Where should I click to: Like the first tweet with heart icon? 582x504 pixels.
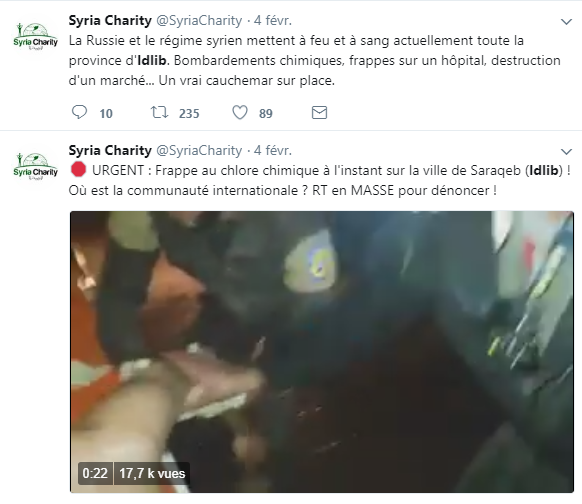240,112
